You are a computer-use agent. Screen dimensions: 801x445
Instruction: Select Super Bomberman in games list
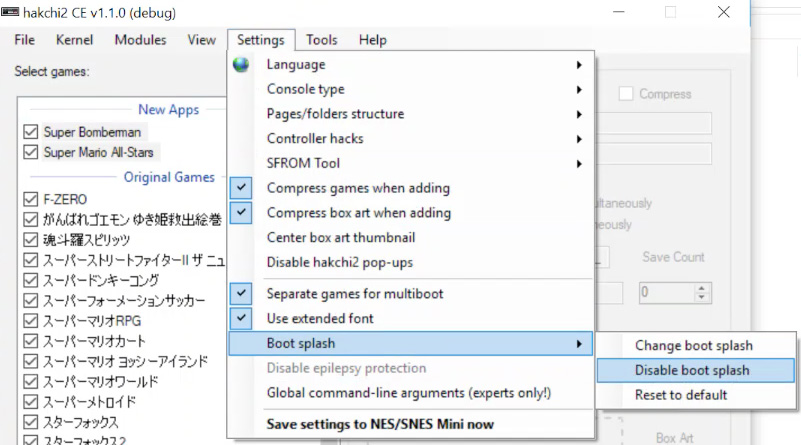coord(92,132)
